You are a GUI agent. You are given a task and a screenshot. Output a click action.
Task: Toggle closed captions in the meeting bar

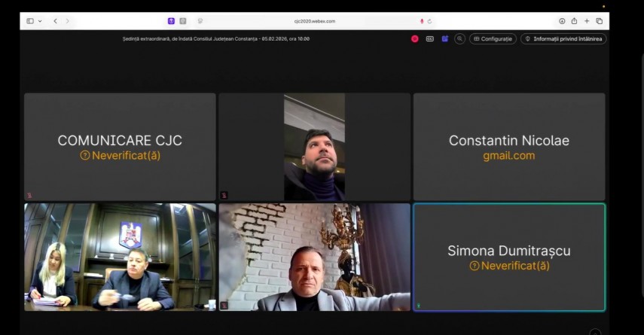point(430,38)
